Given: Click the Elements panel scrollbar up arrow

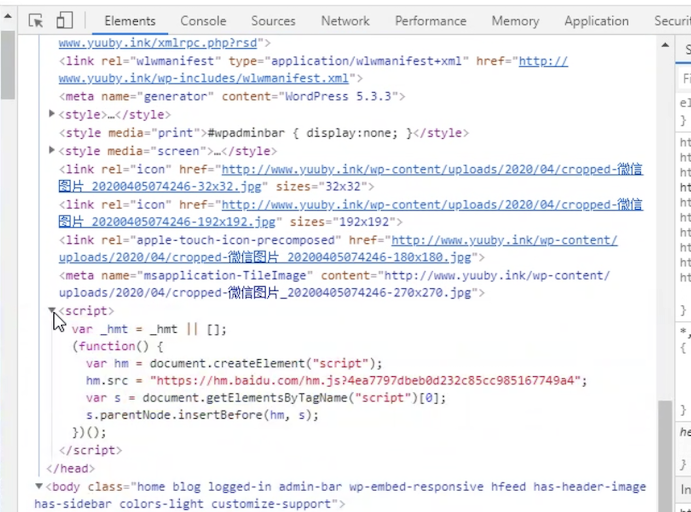Looking at the screenshot, I should (x=665, y=45).
